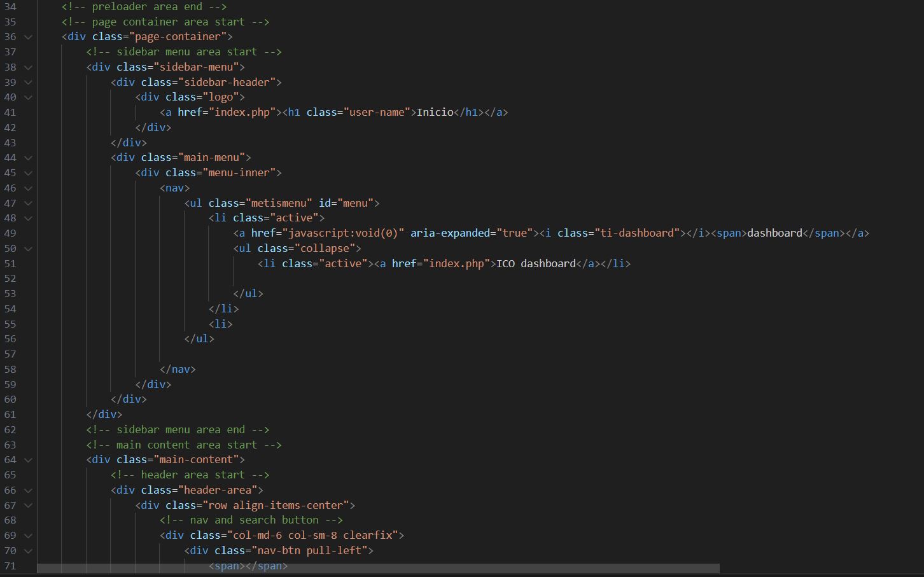The width and height of the screenshot is (924, 577).
Task: Collapse fold arrow on line 66
Action: click(x=28, y=490)
